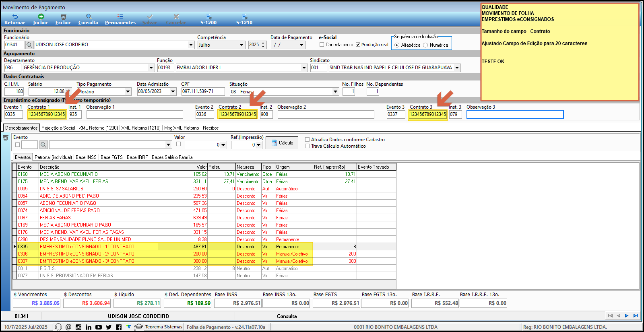This screenshot has height=332, width=644.
Task: Open the Tipo Pagamento dropdown
Action: point(128,91)
